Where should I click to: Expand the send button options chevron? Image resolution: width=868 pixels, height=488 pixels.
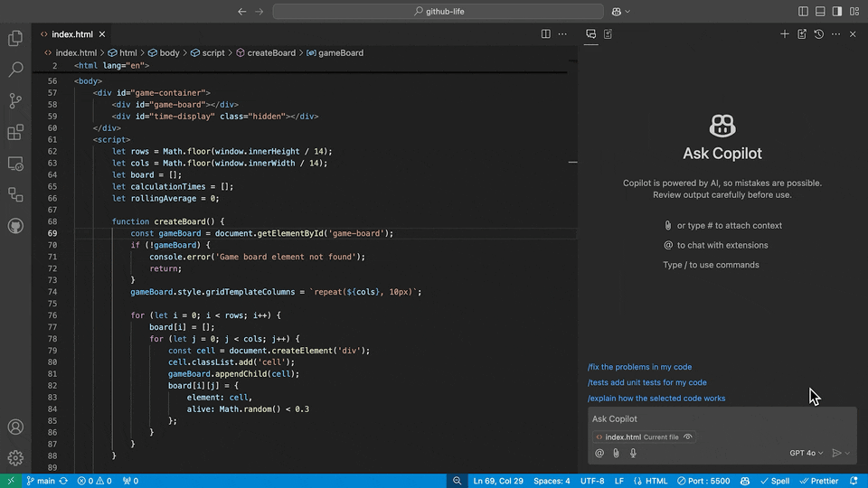(848, 453)
